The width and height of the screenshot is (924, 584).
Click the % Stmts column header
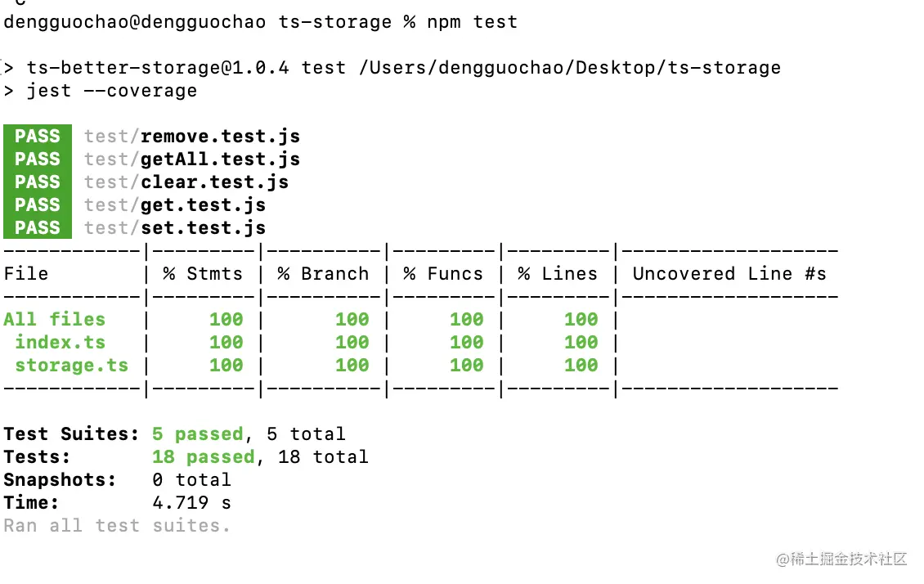tap(203, 273)
